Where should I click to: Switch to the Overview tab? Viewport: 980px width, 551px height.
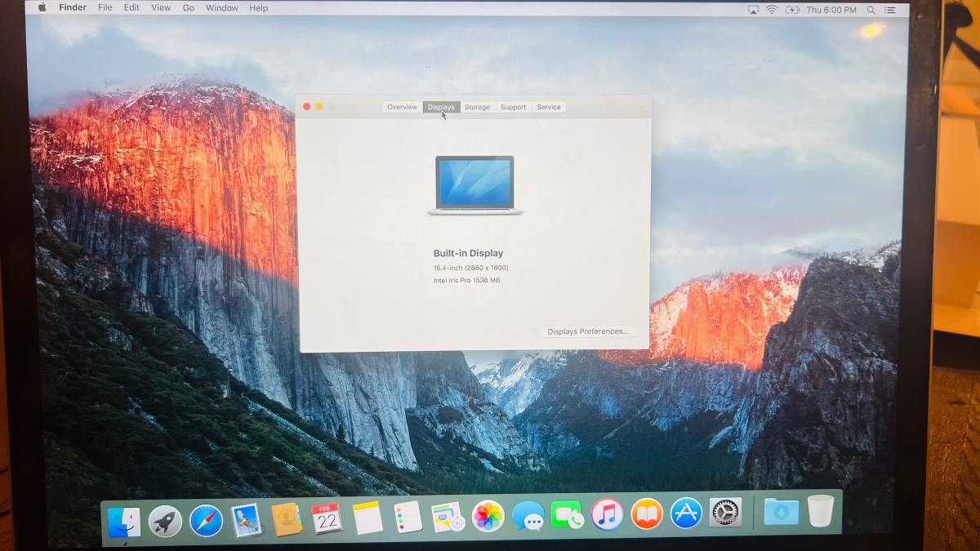[x=403, y=107]
